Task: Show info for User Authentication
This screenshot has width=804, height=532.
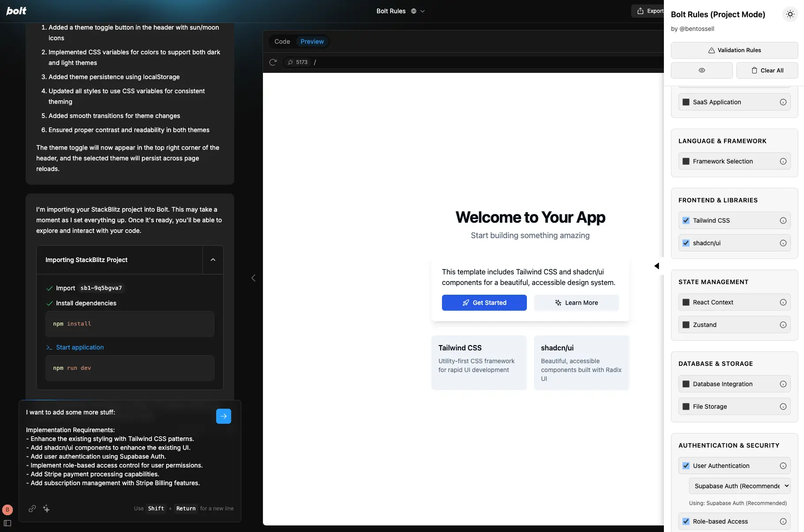Action: [x=783, y=466]
